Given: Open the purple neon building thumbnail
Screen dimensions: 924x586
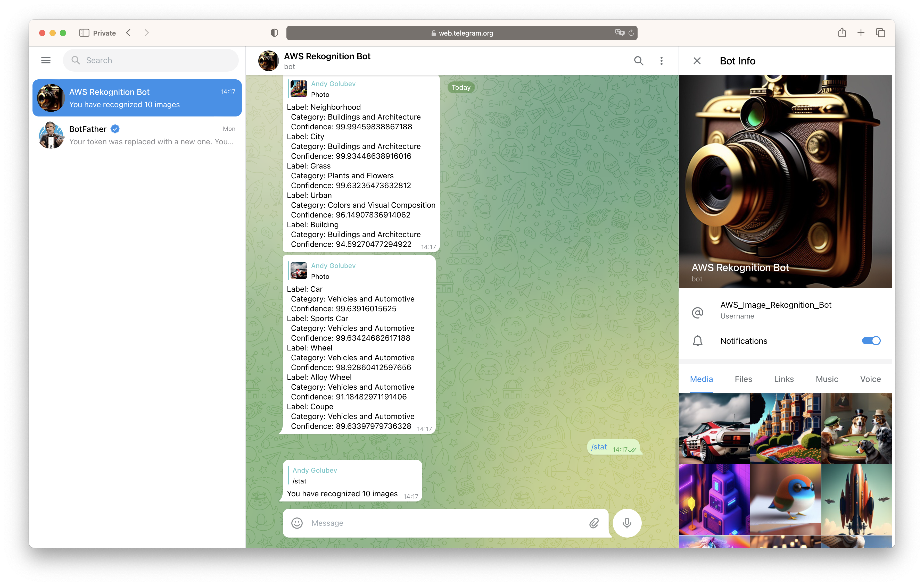Looking at the screenshot, I should tap(714, 500).
